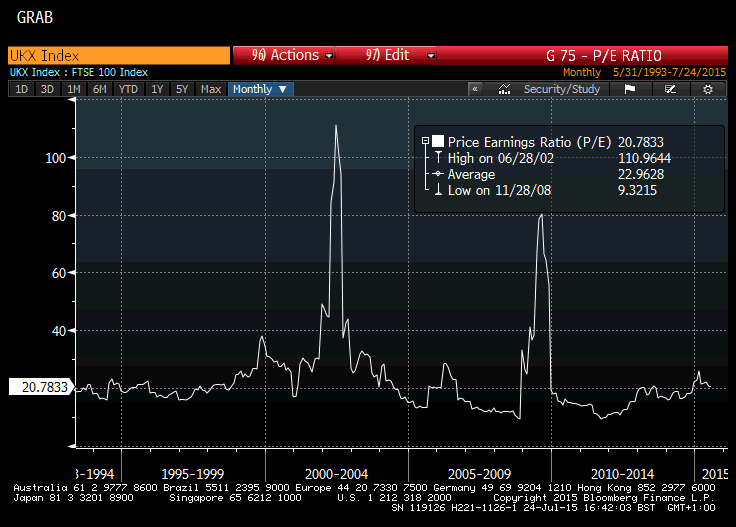Select the 1M range tab
The image size is (736, 527).
(x=73, y=89)
